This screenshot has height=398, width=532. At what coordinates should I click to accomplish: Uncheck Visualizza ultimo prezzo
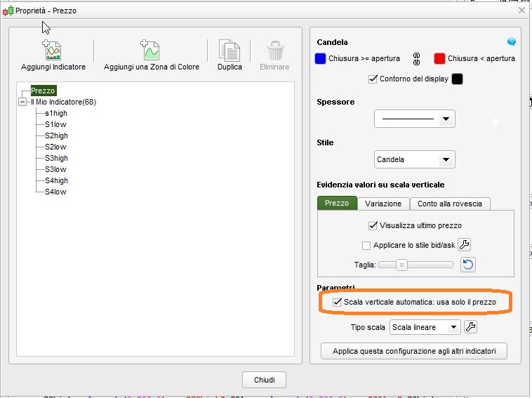coord(373,225)
